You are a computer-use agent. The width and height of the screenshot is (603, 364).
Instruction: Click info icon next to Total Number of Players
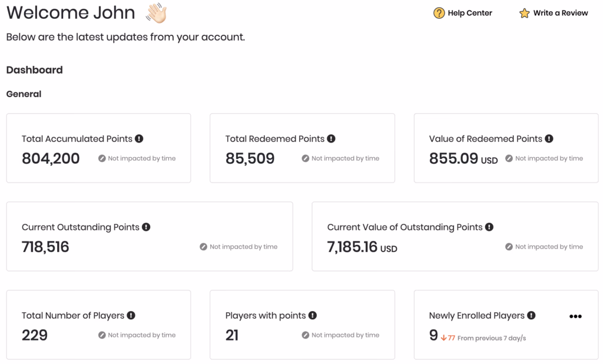(131, 315)
